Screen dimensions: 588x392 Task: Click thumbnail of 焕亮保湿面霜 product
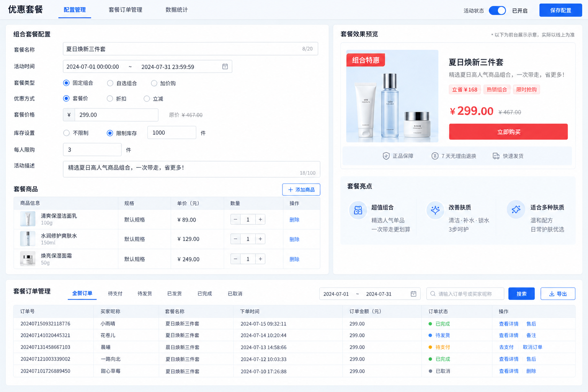28,259
